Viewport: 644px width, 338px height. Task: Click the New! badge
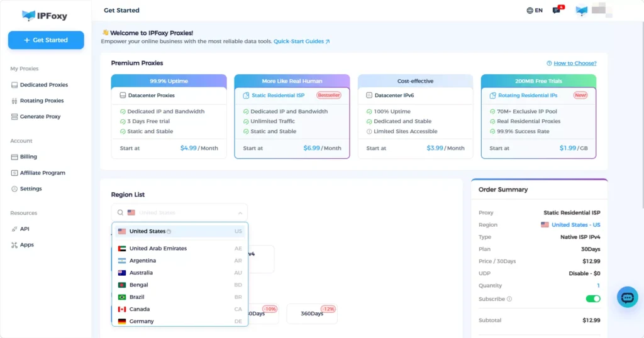pos(580,95)
